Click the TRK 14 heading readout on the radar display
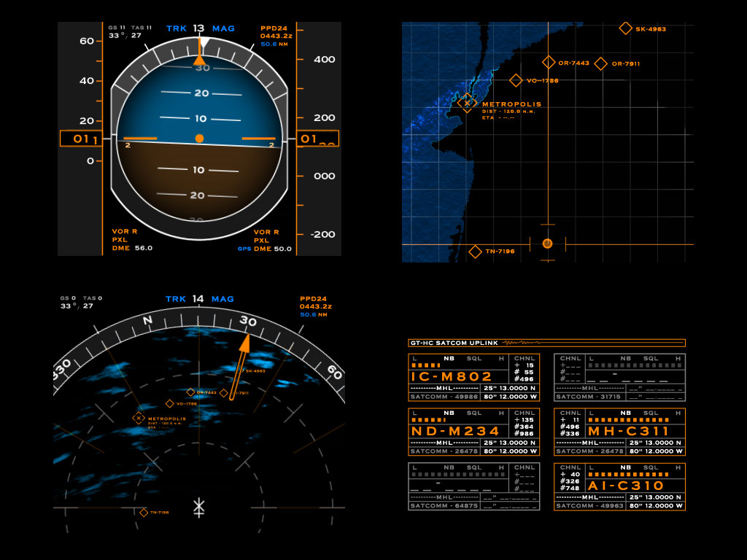 pyautogui.click(x=200, y=299)
